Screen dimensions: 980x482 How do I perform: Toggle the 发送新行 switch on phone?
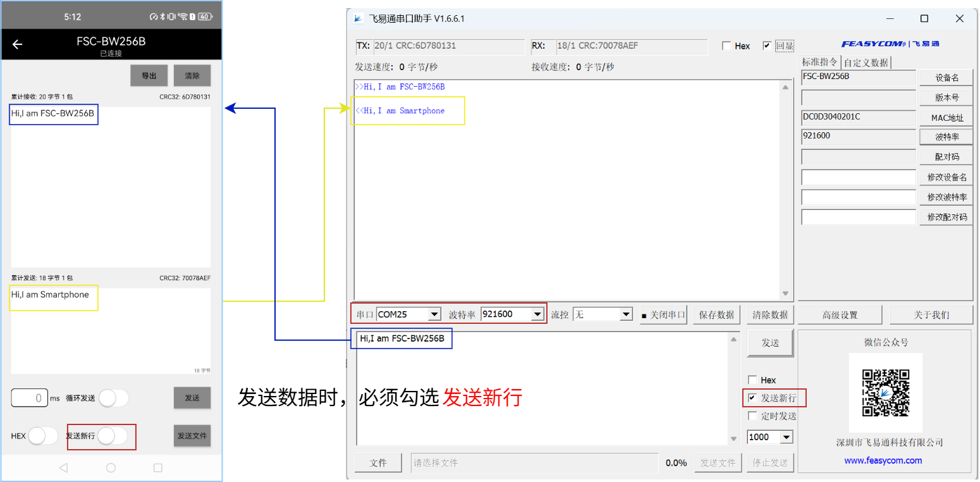point(113,436)
